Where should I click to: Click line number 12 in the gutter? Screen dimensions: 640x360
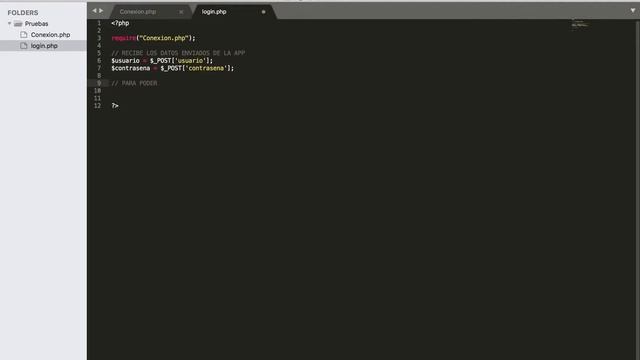pos(97,106)
